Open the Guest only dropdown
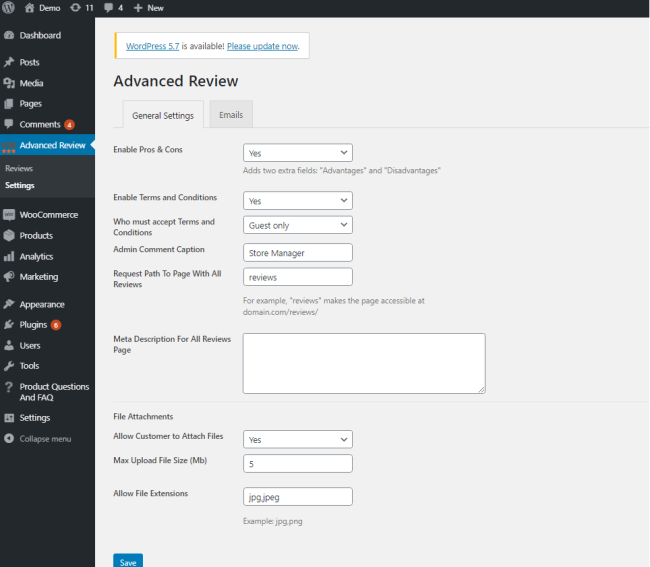 (x=298, y=225)
